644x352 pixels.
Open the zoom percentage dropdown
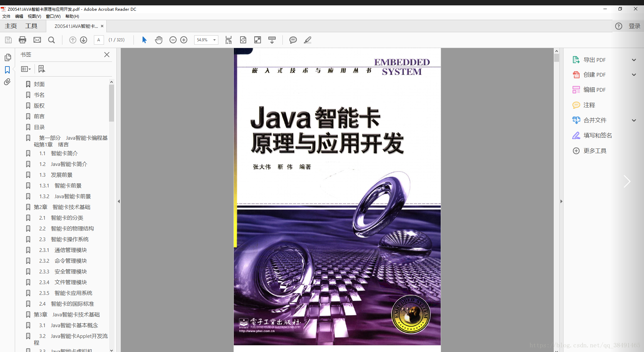[214, 40]
